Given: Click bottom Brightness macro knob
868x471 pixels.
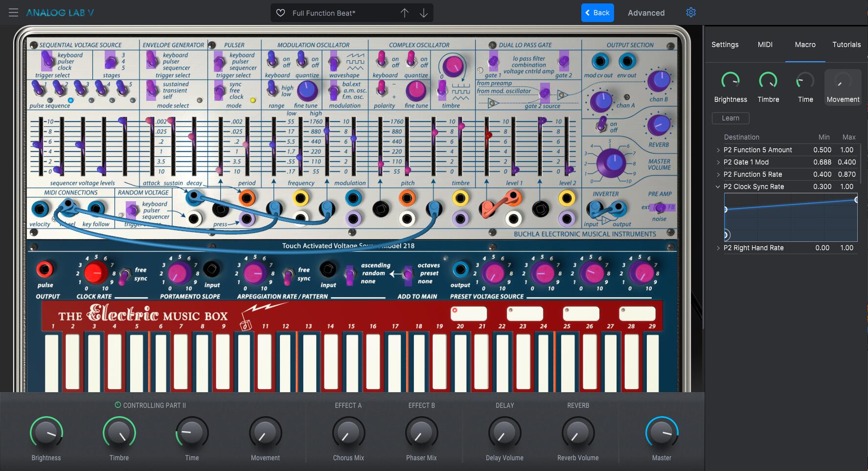Looking at the screenshot, I should point(46,433).
